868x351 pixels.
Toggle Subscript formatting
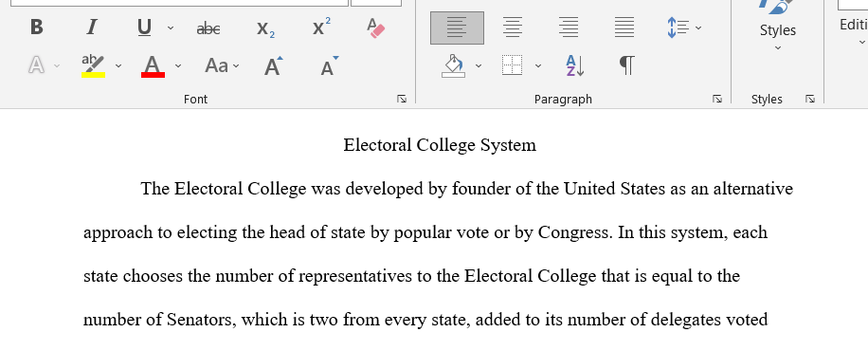265,28
